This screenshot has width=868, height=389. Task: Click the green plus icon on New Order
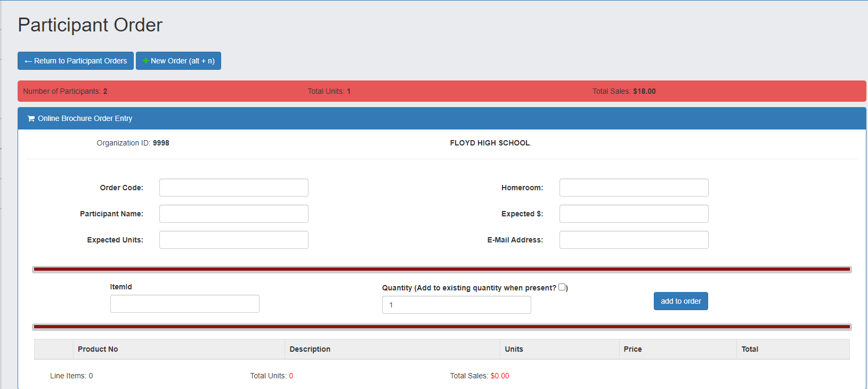tap(145, 61)
